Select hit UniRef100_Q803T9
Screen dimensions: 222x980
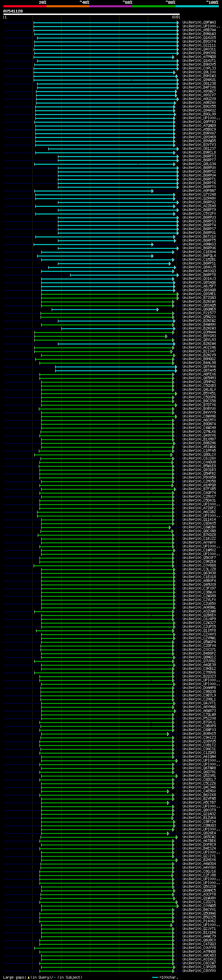coord(199,810)
